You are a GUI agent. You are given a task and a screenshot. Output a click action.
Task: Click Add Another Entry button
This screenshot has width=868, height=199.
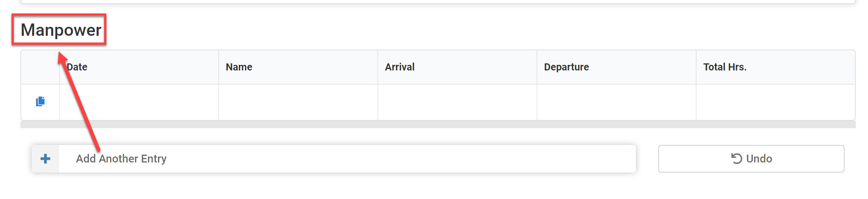tap(334, 159)
